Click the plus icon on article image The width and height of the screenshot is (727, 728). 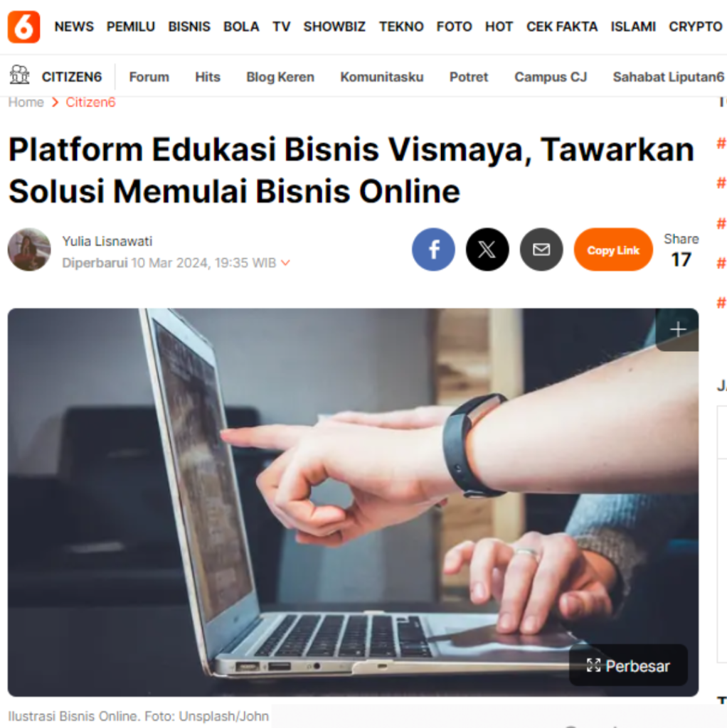(x=678, y=330)
